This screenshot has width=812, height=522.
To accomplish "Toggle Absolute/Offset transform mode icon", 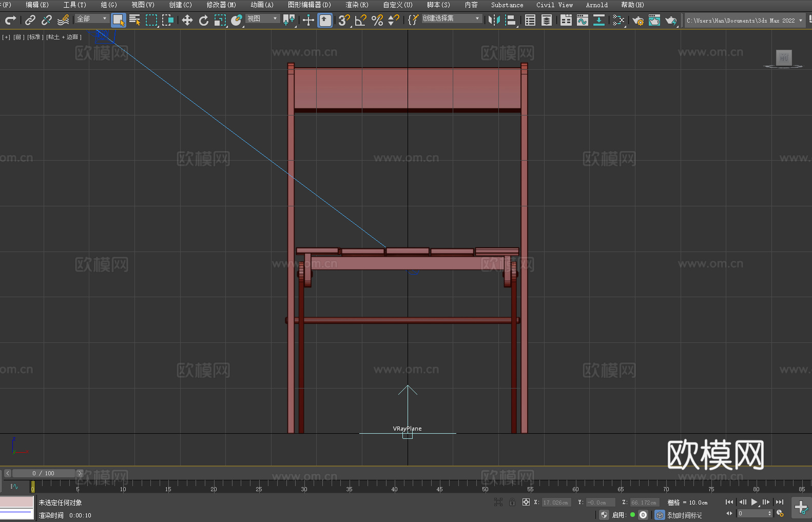I will pos(526,502).
